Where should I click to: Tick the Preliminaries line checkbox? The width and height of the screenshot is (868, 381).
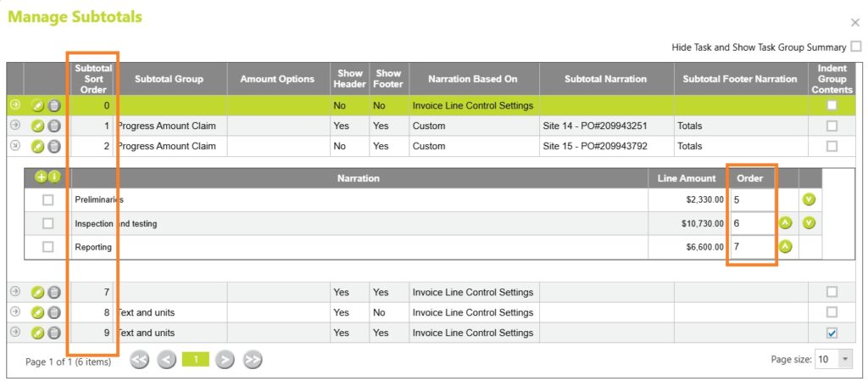click(x=48, y=200)
